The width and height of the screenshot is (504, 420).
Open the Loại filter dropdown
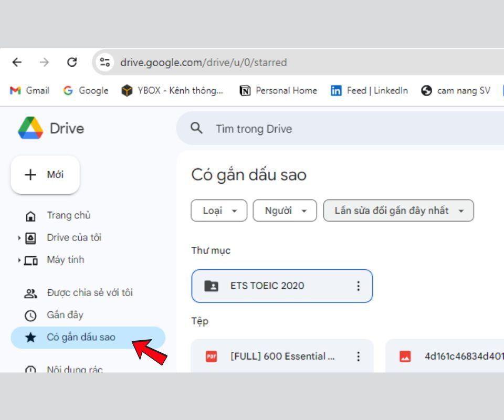[x=219, y=211]
